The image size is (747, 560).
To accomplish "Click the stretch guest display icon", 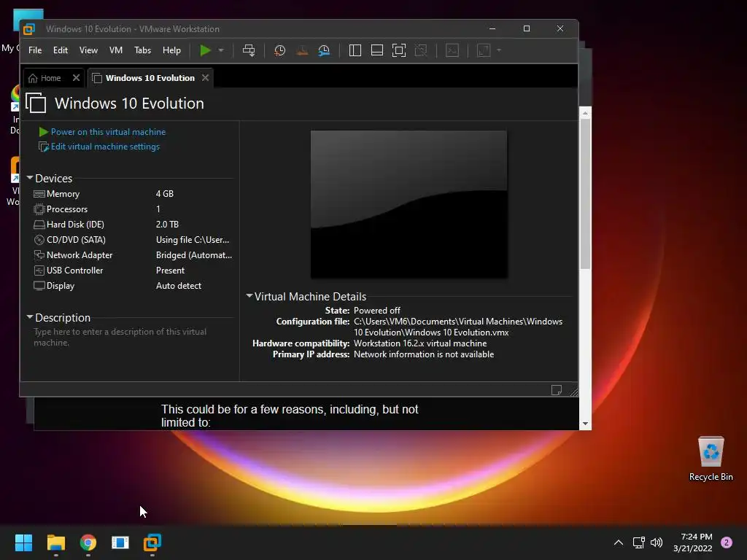I will pos(484,50).
